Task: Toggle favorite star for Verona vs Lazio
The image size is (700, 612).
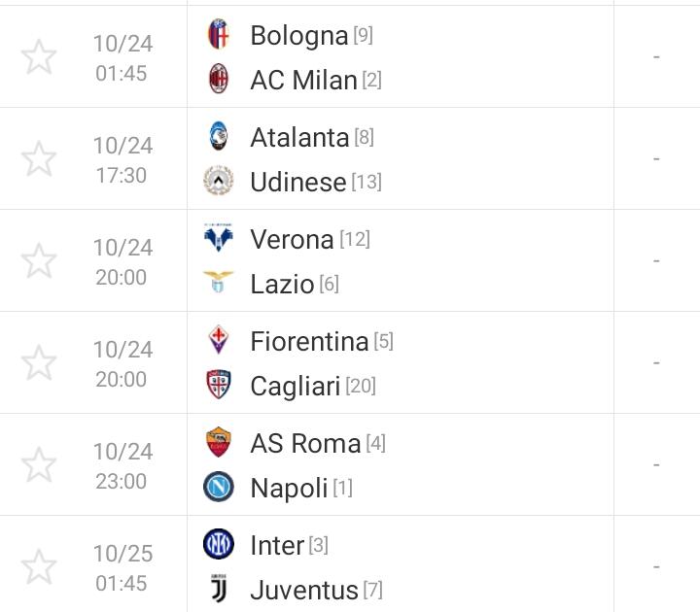Action: [x=39, y=261]
